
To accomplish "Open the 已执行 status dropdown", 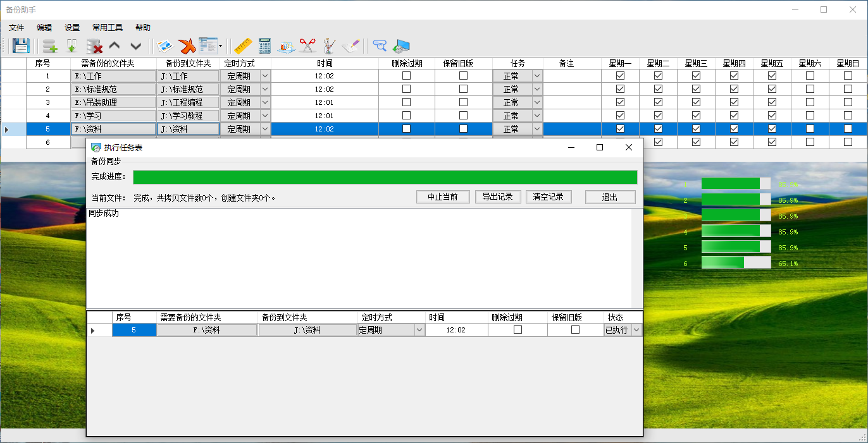I will [x=636, y=330].
